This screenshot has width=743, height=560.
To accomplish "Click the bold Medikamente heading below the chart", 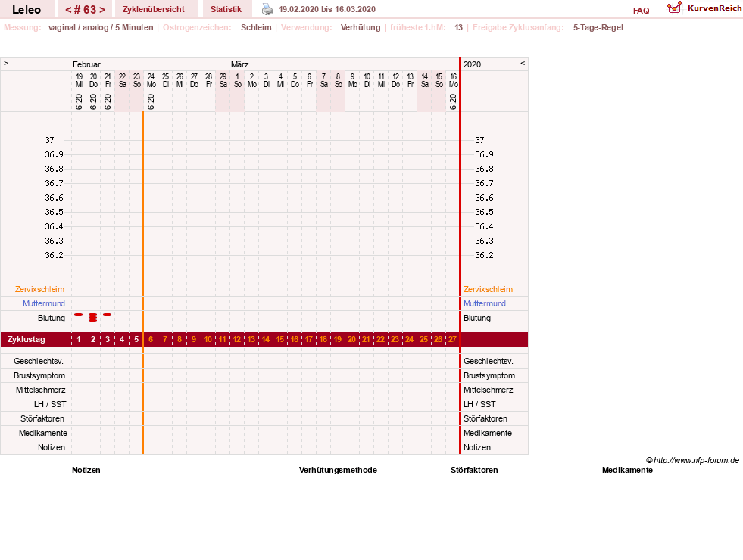I will point(627,470).
